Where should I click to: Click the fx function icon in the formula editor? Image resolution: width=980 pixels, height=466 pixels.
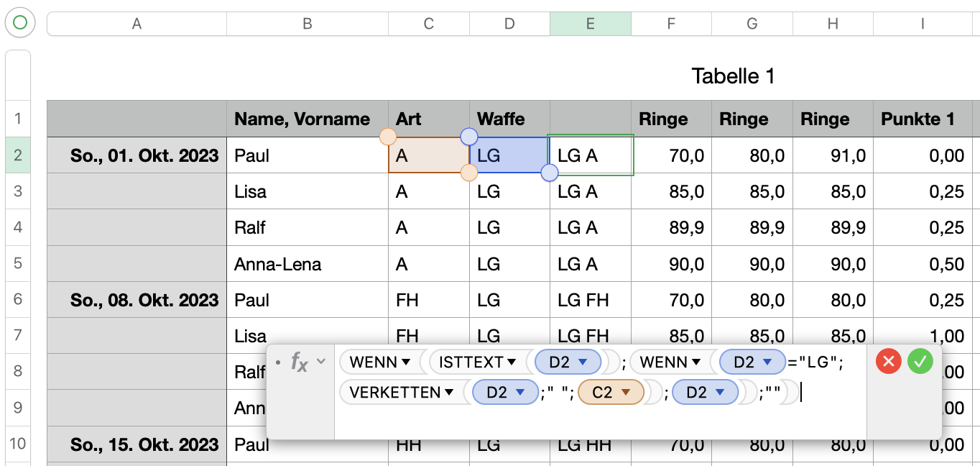click(299, 362)
